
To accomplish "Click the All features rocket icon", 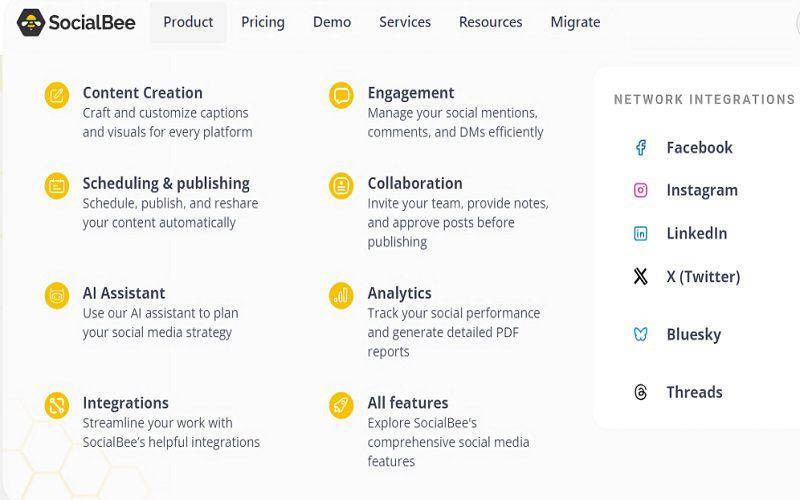I will point(341,406).
